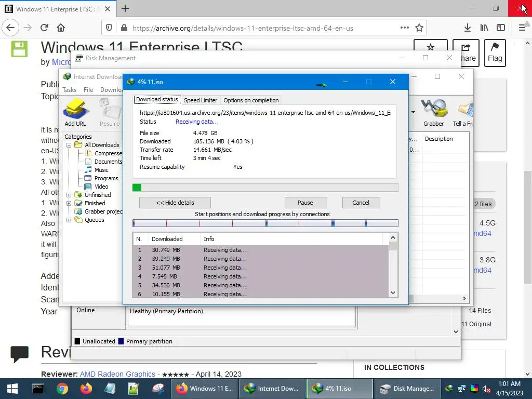
Task: Open the Firefox hamburger menu
Action: click(x=522, y=28)
